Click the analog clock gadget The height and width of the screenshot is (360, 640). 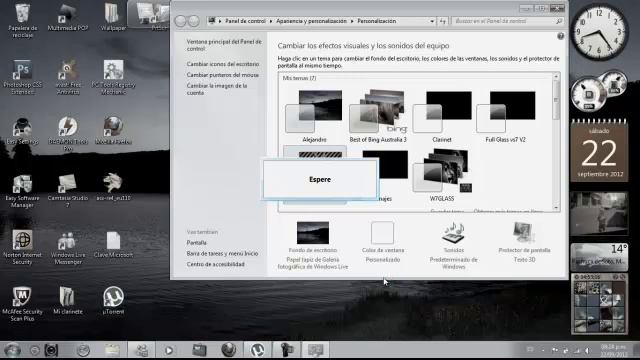(599, 32)
